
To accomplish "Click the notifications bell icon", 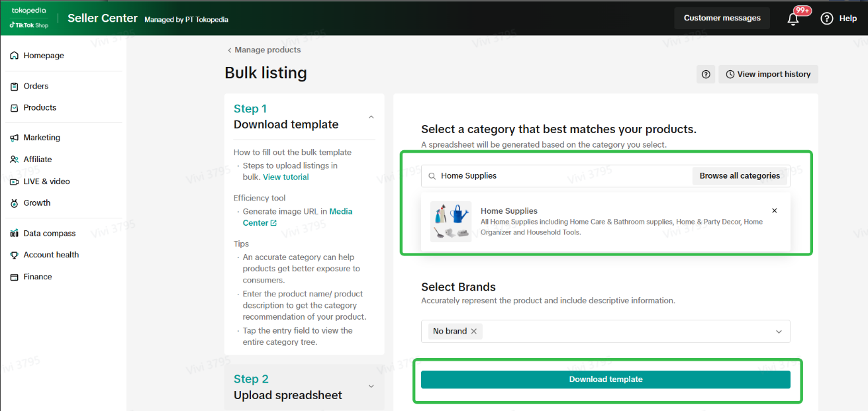I will (x=793, y=19).
